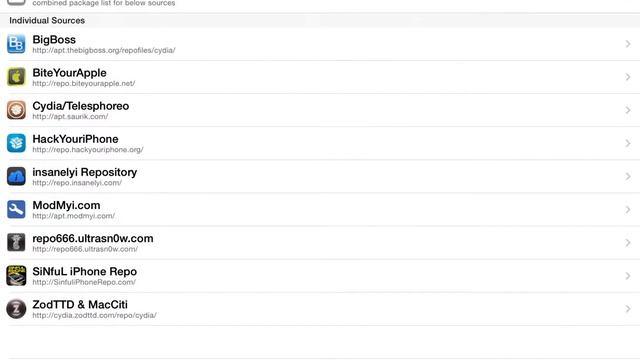Tap the SiNfuL iPhone Repo icon
This screenshot has width=640, height=360.
16,276
